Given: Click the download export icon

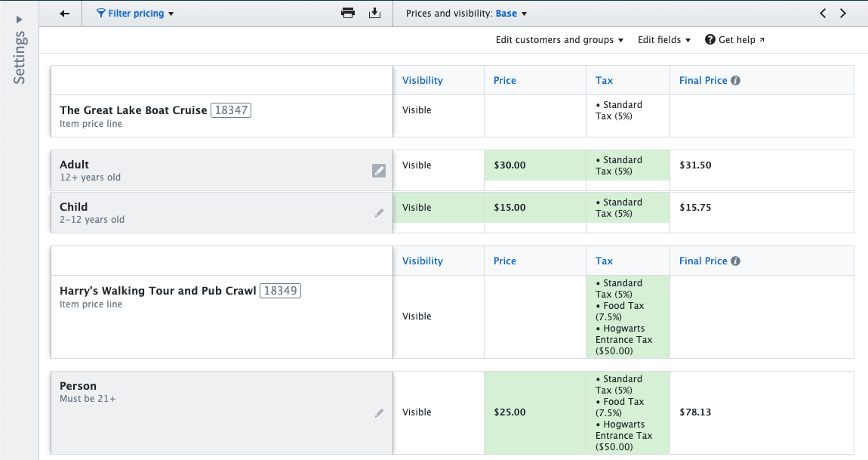Looking at the screenshot, I should tap(375, 14).
